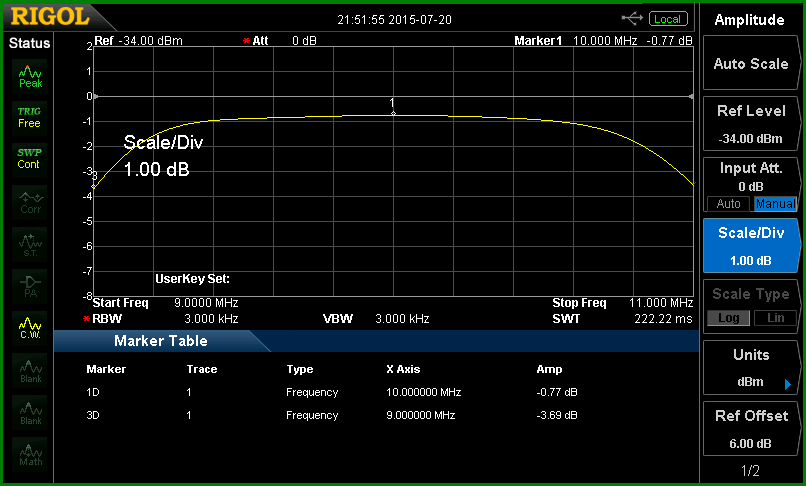Click the VBW 3.000 kHz value
Screen dimensions: 806x486
click(x=402, y=319)
